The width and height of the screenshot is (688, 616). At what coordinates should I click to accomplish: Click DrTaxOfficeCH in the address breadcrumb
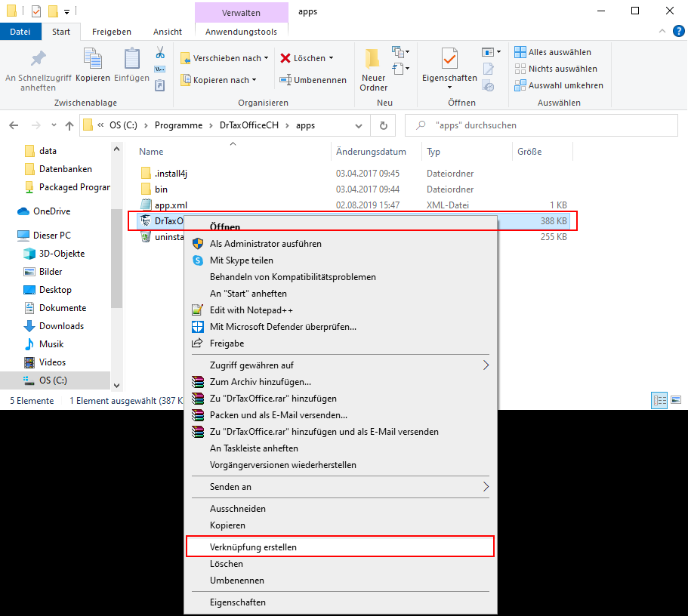click(248, 125)
